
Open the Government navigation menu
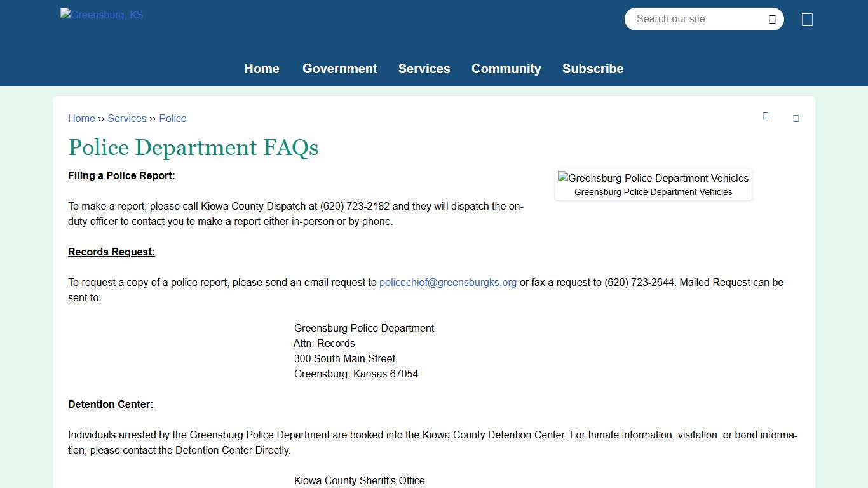(x=339, y=69)
